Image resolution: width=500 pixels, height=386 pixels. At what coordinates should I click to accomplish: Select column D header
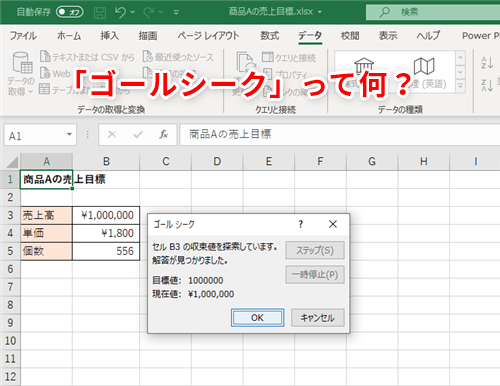tap(217, 162)
